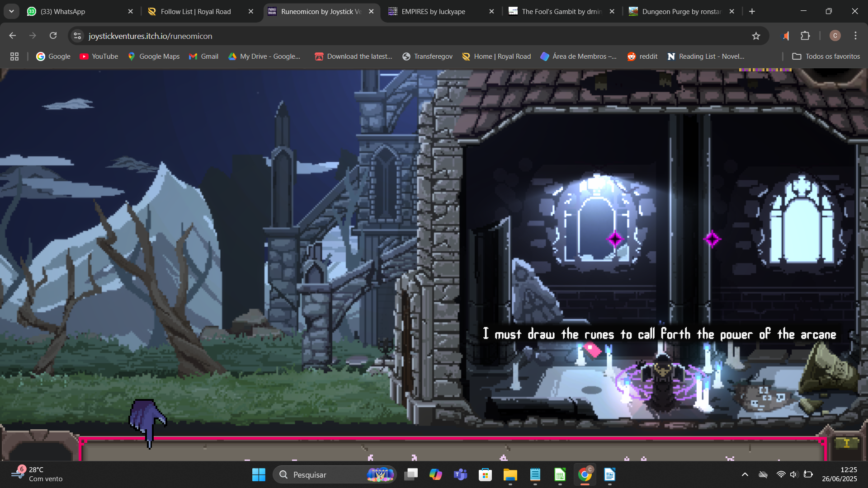Open battery status tray icon

(x=808, y=475)
